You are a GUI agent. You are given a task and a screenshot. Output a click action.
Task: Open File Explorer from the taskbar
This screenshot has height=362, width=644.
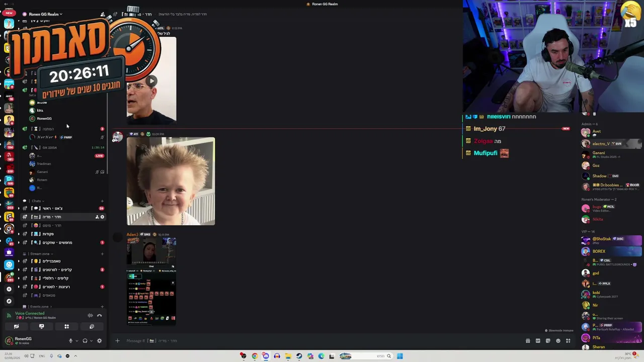point(288,356)
